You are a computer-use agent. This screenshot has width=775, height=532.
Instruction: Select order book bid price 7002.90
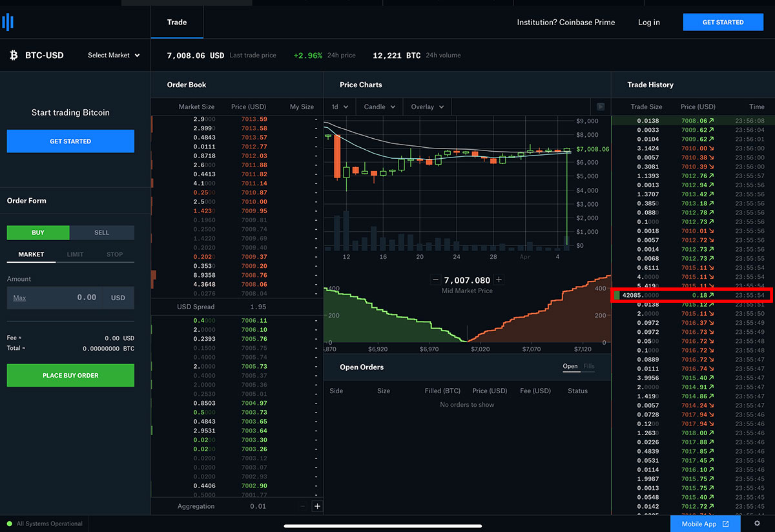(x=254, y=486)
